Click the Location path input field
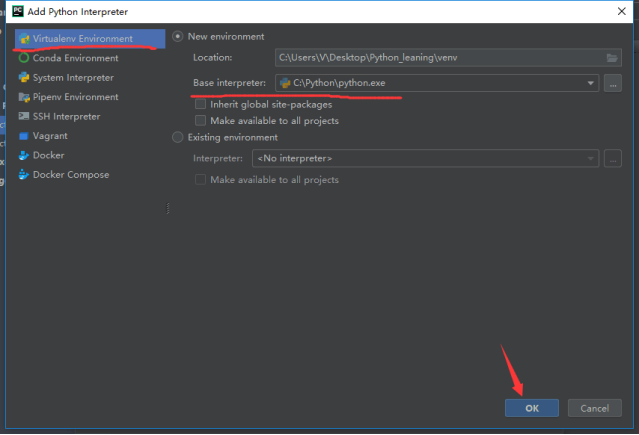 click(x=448, y=58)
